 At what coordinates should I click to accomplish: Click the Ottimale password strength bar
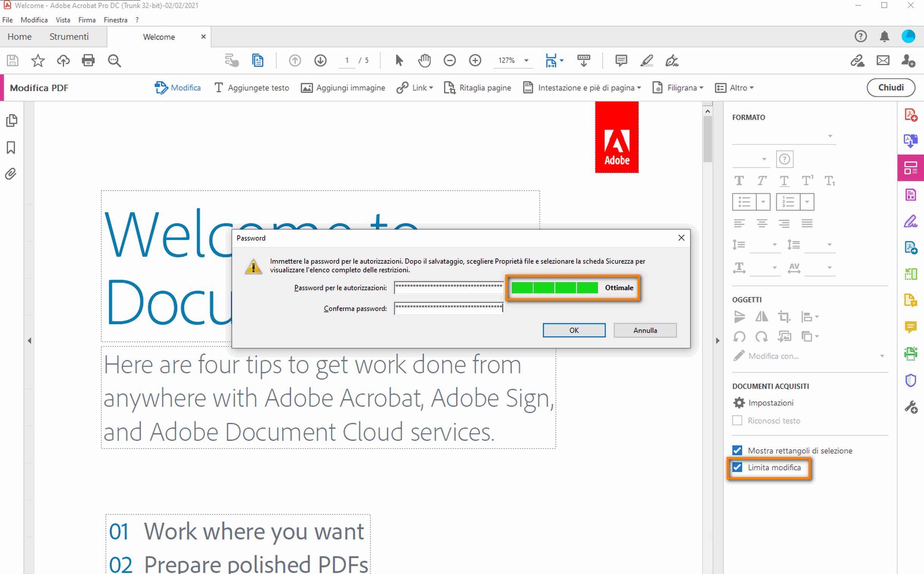(x=572, y=288)
